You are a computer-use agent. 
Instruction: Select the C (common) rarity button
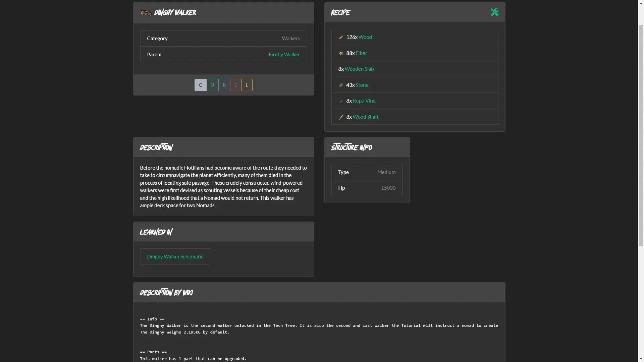tap(201, 85)
